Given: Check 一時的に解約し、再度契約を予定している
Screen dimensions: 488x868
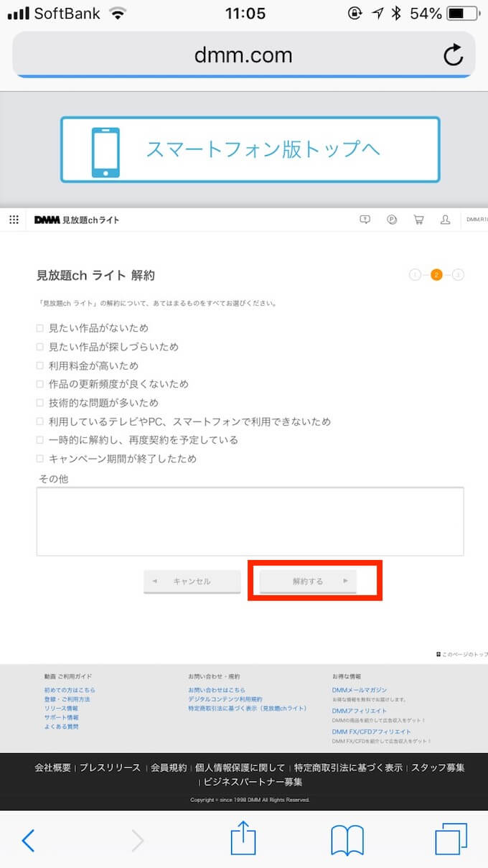Looking at the screenshot, I should point(40,440).
